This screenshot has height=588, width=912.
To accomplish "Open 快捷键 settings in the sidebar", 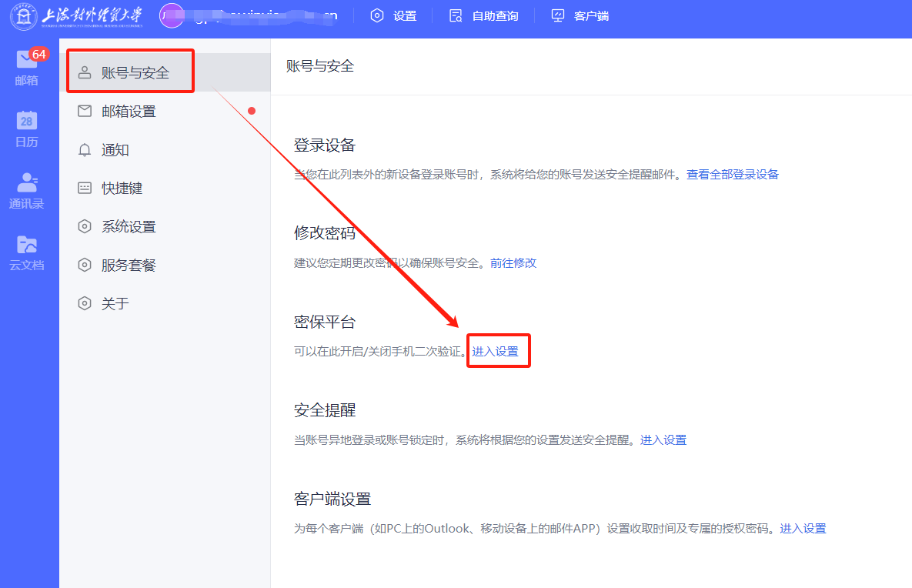I will coord(122,189).
